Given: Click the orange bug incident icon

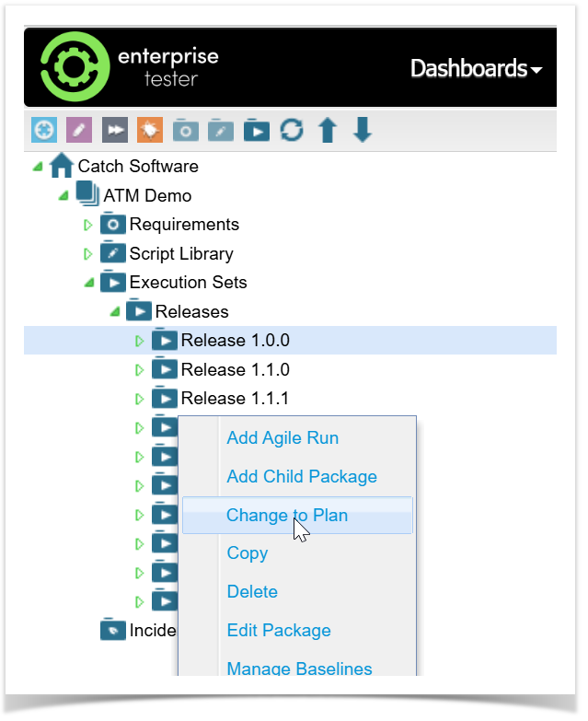Looking at the screenshot, I should tap(150, 130).
